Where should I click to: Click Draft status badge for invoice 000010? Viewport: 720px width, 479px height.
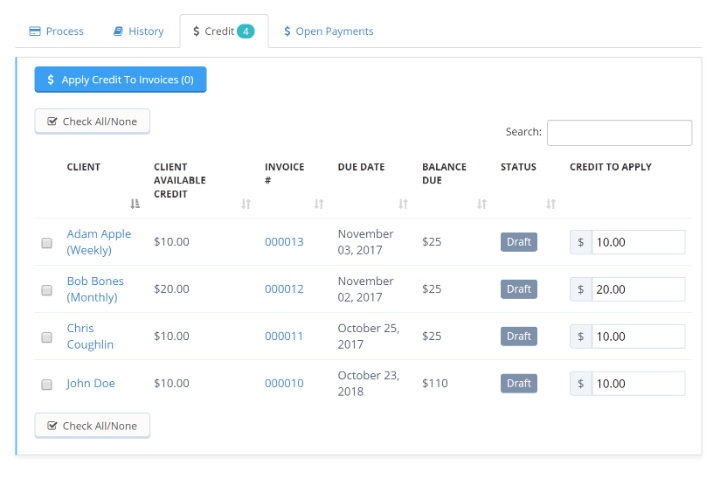[x=519, y=383]
